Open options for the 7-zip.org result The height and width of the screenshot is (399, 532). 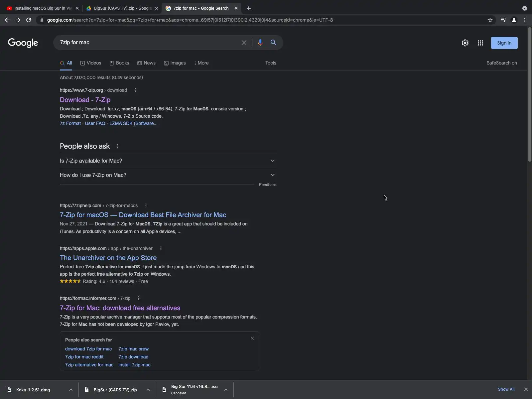click(135, 90)
